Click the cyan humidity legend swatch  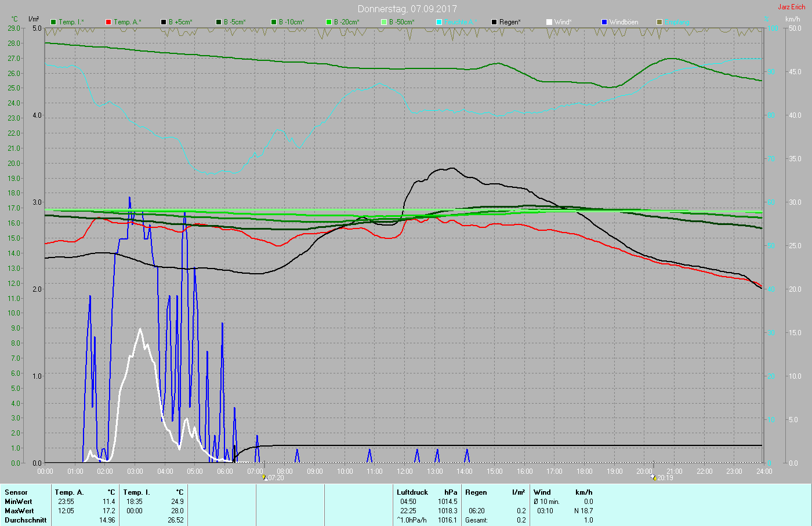(439, 22)
